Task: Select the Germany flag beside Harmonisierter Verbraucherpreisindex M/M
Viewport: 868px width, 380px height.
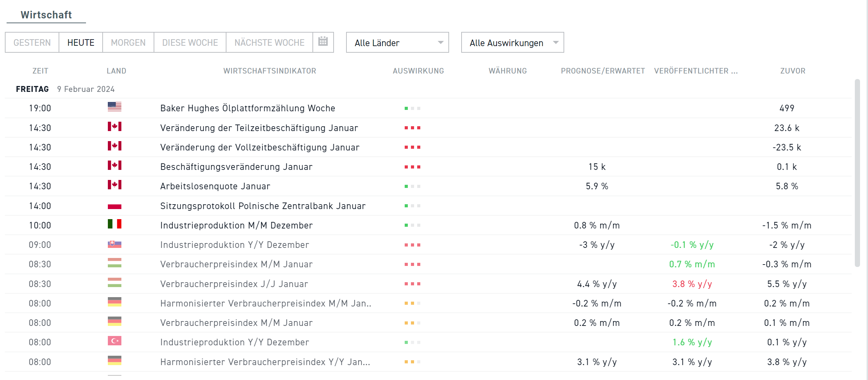Action: (114, 303)
